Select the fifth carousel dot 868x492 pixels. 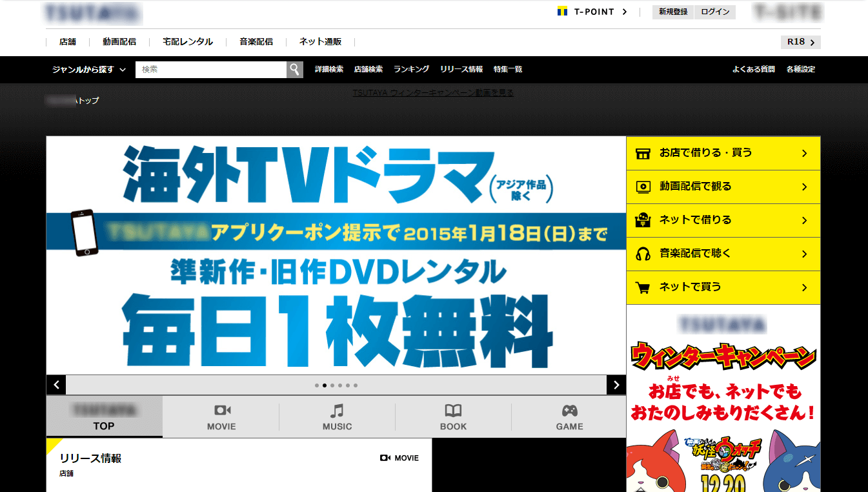coord(348,385)
